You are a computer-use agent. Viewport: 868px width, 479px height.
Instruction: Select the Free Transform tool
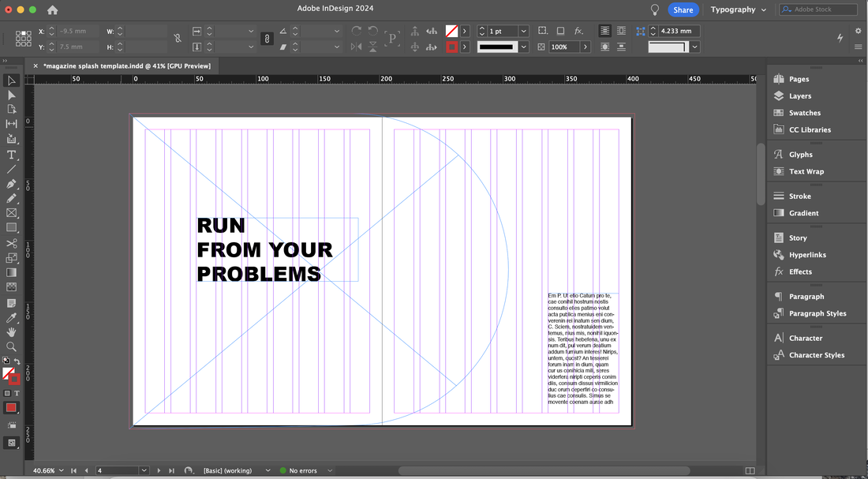tap(11, 258)
